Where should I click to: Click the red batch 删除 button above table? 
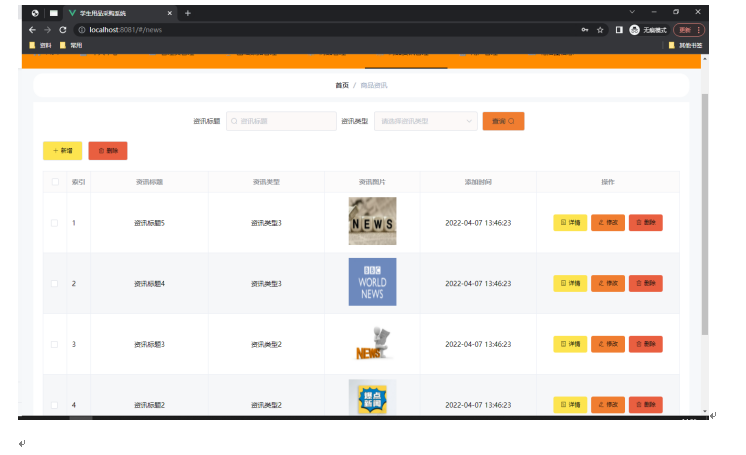coord(108,150)
